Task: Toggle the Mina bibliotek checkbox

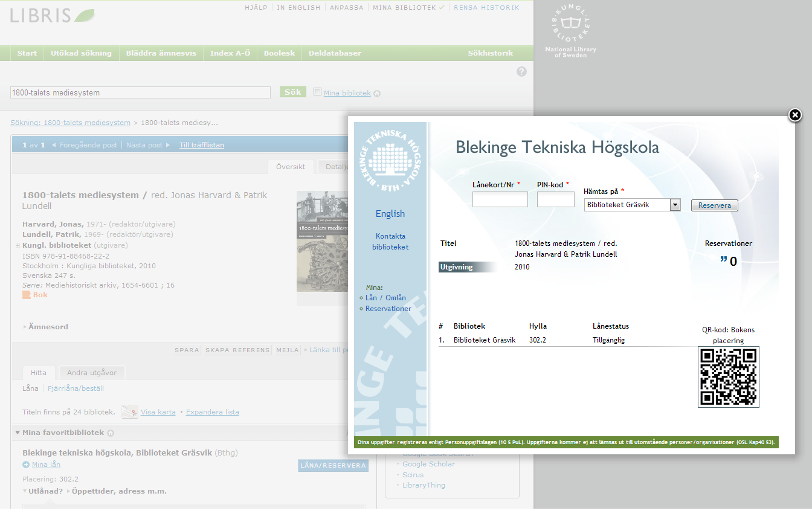Action: pyautogui.click(x=318, y=92)
